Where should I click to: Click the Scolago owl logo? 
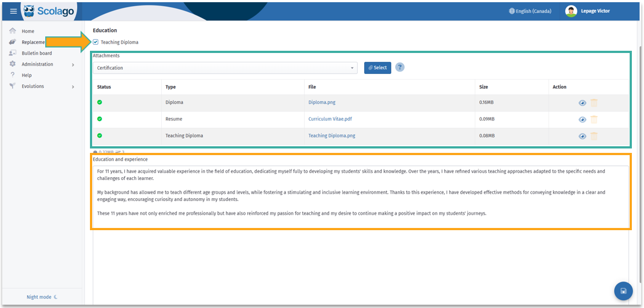[30, 10]
